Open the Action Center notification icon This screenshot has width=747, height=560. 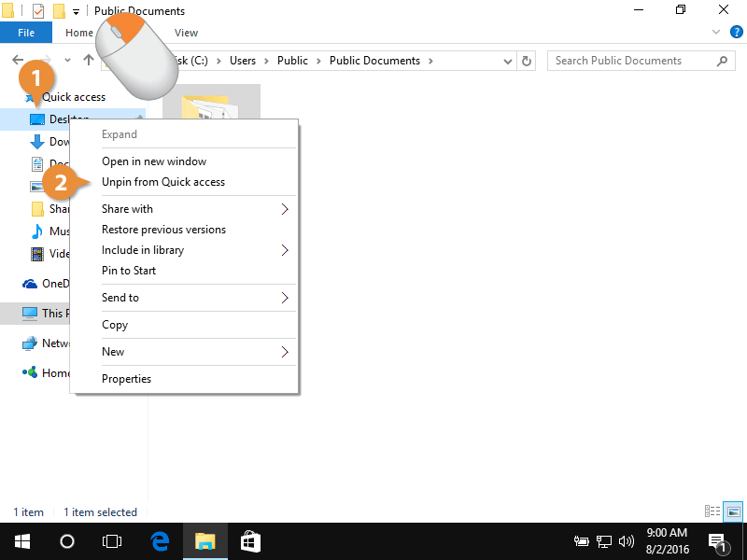[717, 541]
